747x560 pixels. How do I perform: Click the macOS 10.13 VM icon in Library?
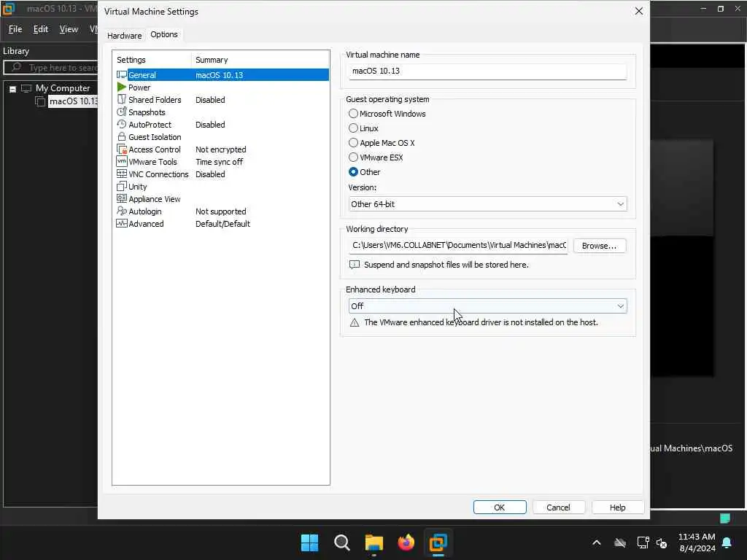point(41,101)
